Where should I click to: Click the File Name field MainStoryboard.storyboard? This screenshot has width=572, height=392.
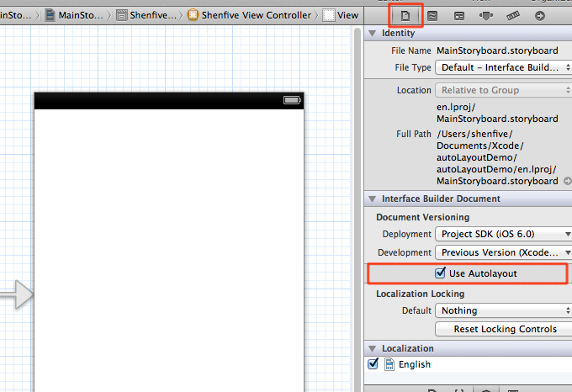pos(497,50)
